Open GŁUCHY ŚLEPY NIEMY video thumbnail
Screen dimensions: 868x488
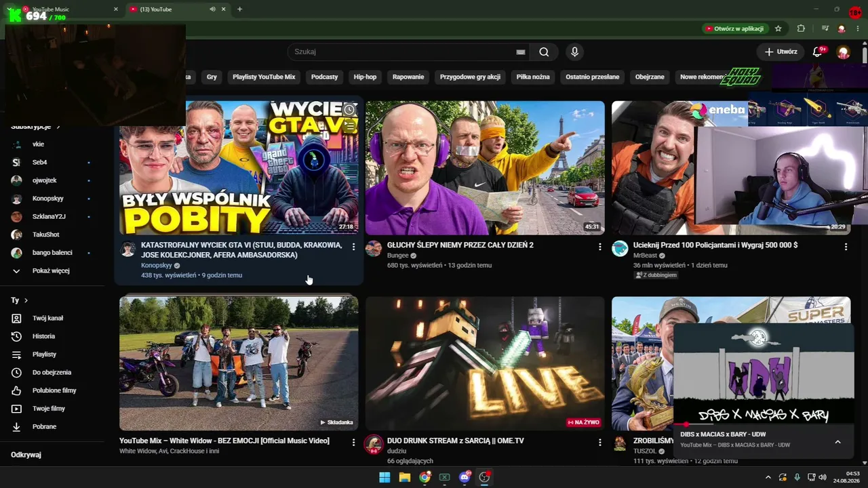(485, 168)
